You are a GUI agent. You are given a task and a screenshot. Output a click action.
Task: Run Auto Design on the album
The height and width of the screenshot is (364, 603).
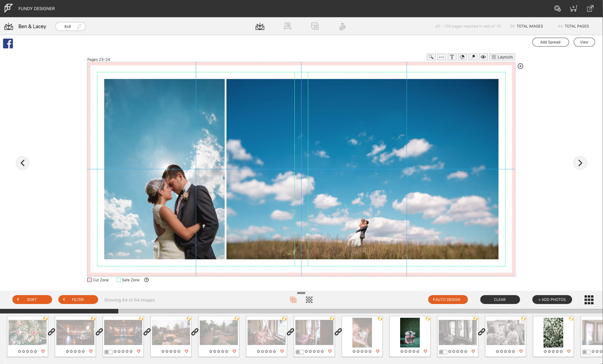[448, 299]
